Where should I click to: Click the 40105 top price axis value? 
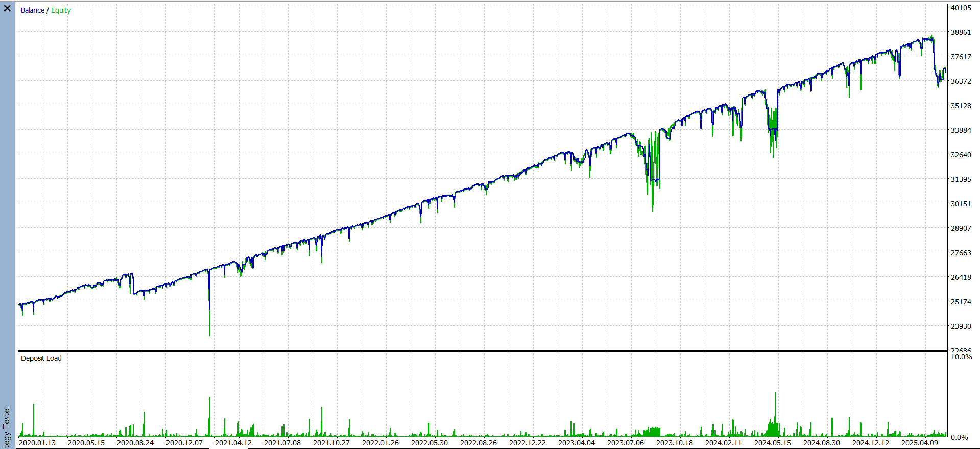961,8
